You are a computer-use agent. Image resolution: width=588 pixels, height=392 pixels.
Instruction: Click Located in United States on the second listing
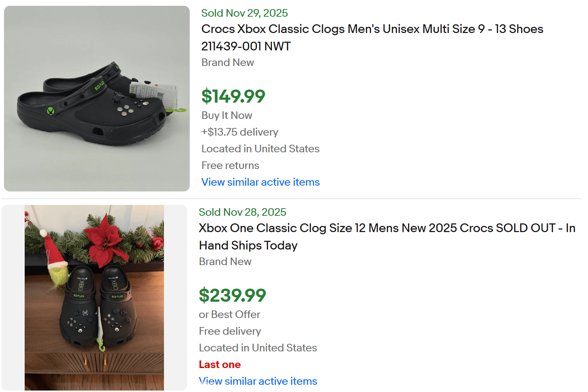click(258, 348)
